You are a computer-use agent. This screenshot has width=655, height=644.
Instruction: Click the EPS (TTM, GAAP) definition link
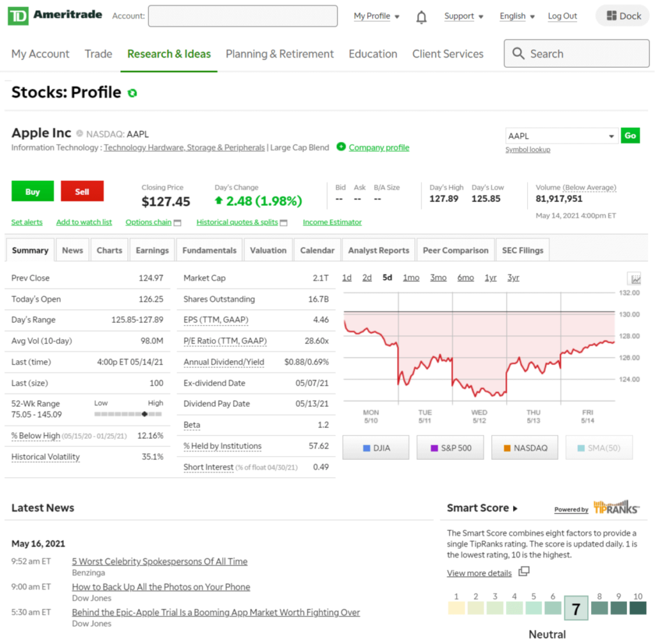point(216,320)
